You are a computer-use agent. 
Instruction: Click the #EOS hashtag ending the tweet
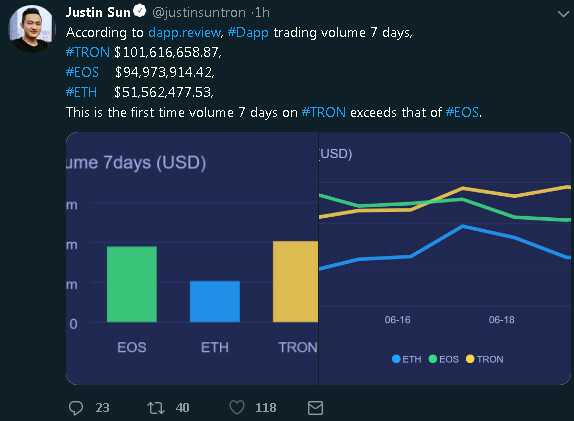pyautogui.click(x=462, y=112)
